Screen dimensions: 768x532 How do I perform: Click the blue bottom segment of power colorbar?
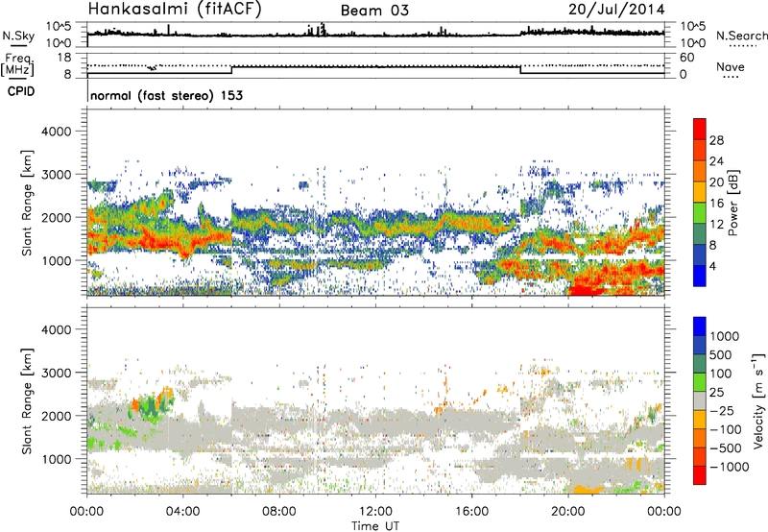tap(700, 276)
